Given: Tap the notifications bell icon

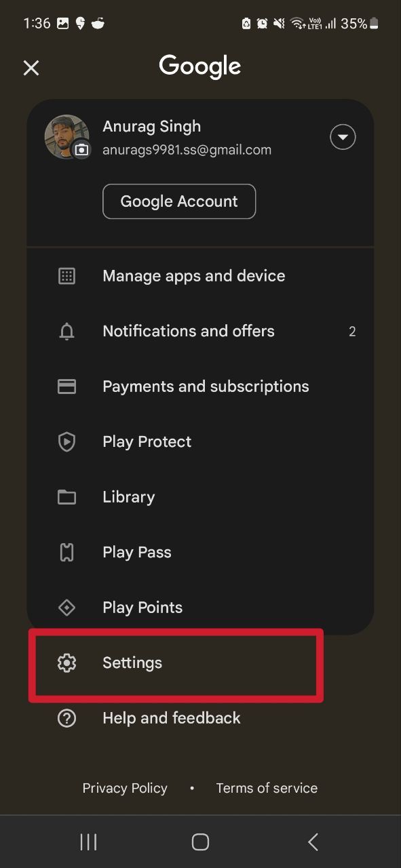Looking at the screenshot, I should pos(66,331).
